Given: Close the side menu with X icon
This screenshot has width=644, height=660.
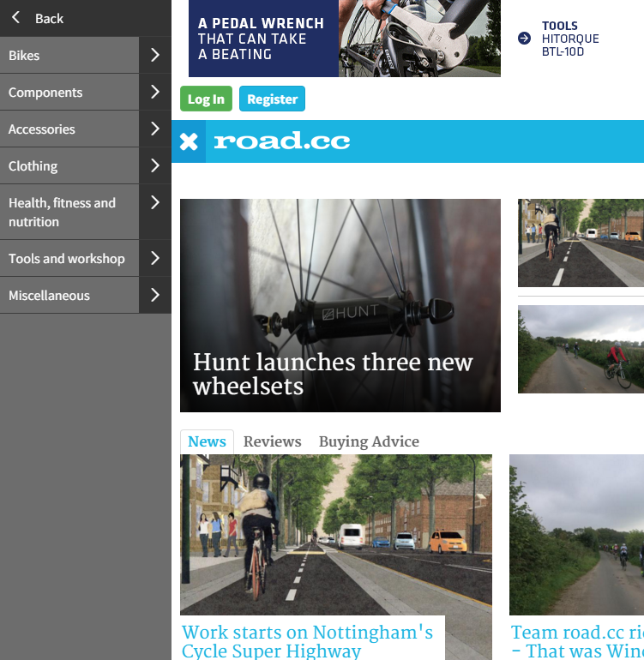Looking at the screenshot, I should pyautogui.click(x=189, y=141).
